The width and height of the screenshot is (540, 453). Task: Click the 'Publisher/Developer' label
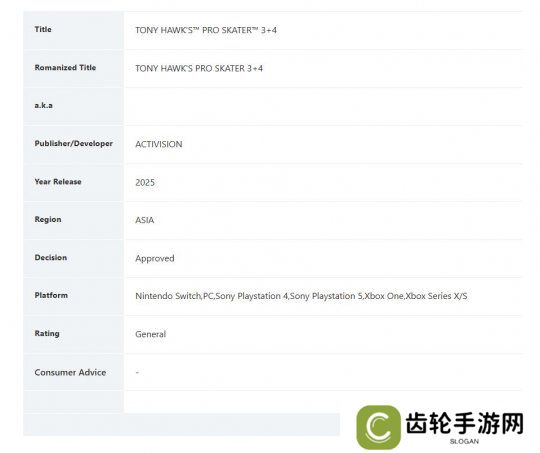tap(74, 144)
